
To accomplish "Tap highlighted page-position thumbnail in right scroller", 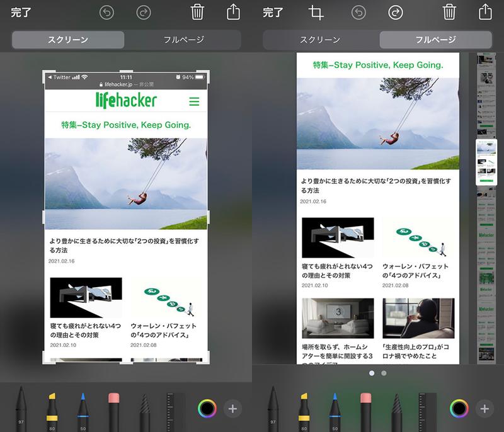I will tap(486, 162).
